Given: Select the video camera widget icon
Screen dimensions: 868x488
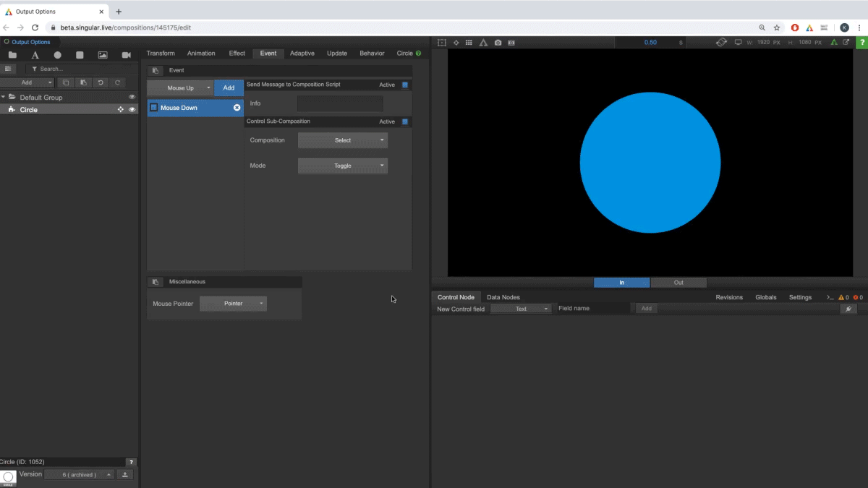Looking at the screenshot, I should point(126,55).
